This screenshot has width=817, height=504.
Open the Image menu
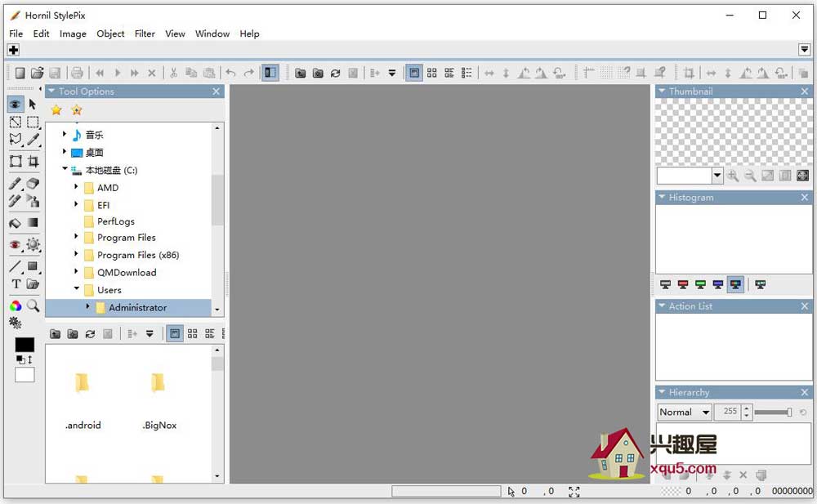(x=73, y=33)
